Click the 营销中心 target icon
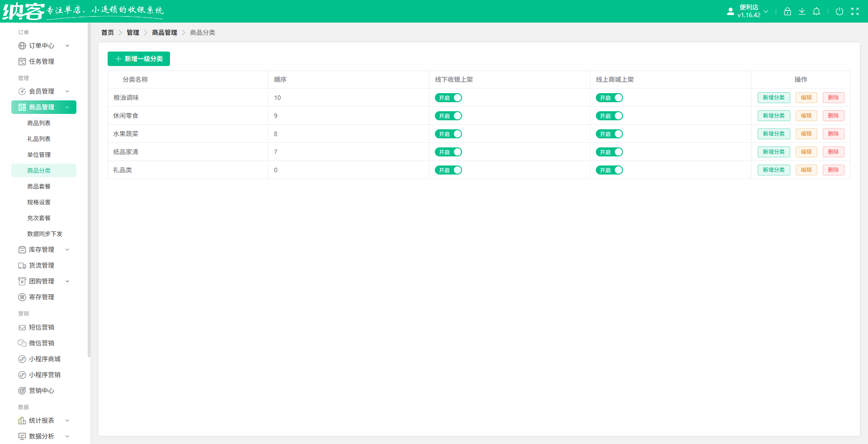 pos(22,391)
